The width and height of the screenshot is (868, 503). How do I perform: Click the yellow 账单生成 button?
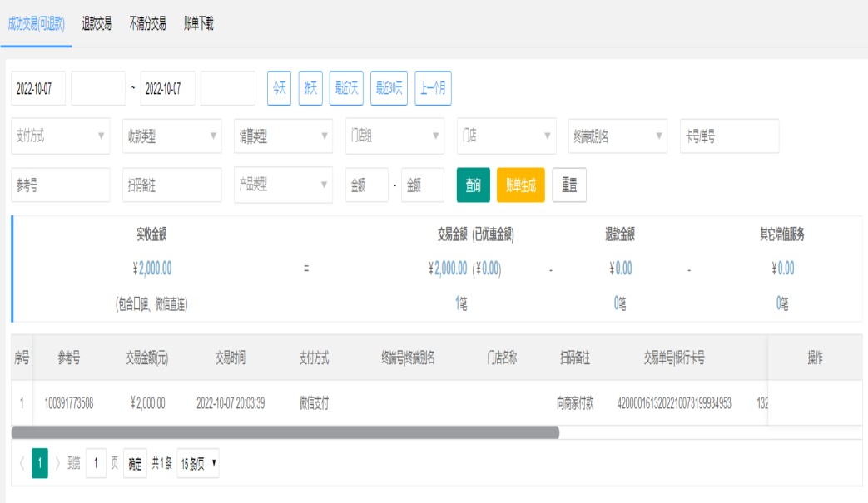point(520,185)
